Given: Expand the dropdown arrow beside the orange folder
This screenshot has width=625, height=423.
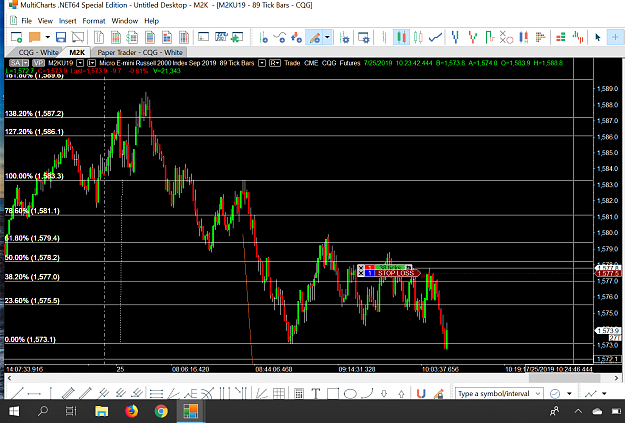Looking at the screenshot, I should tap(48, 37).
